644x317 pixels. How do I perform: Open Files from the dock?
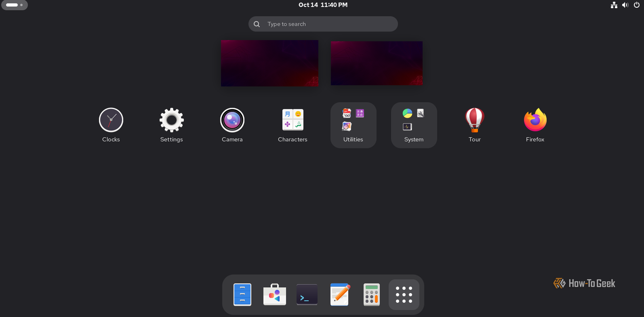coord(242,294)
